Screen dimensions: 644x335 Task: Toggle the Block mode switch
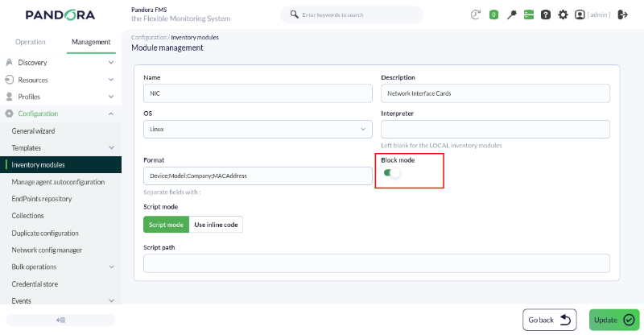(x=392, y=173)
